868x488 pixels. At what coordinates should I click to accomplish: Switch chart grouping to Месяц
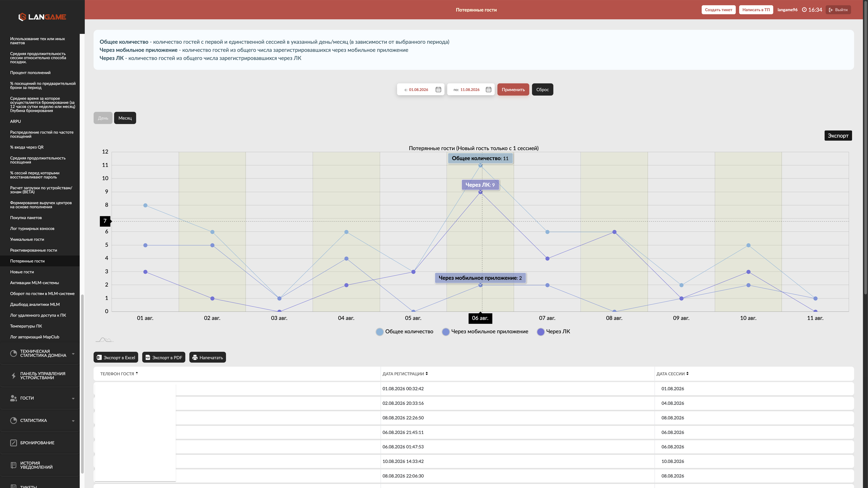pos(125,118)
